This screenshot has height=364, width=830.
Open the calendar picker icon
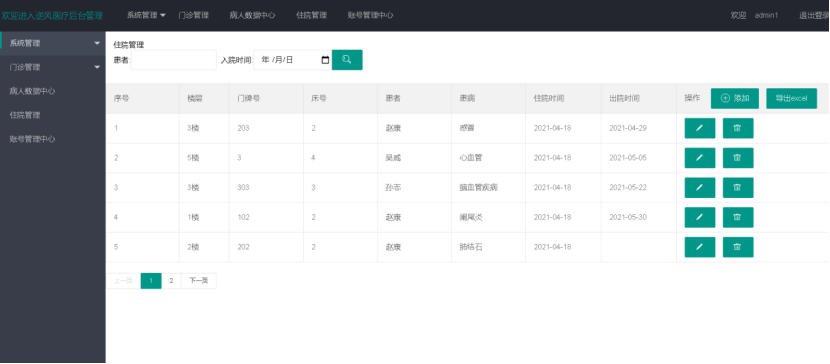pyautogui.click(x=325, y=60)
